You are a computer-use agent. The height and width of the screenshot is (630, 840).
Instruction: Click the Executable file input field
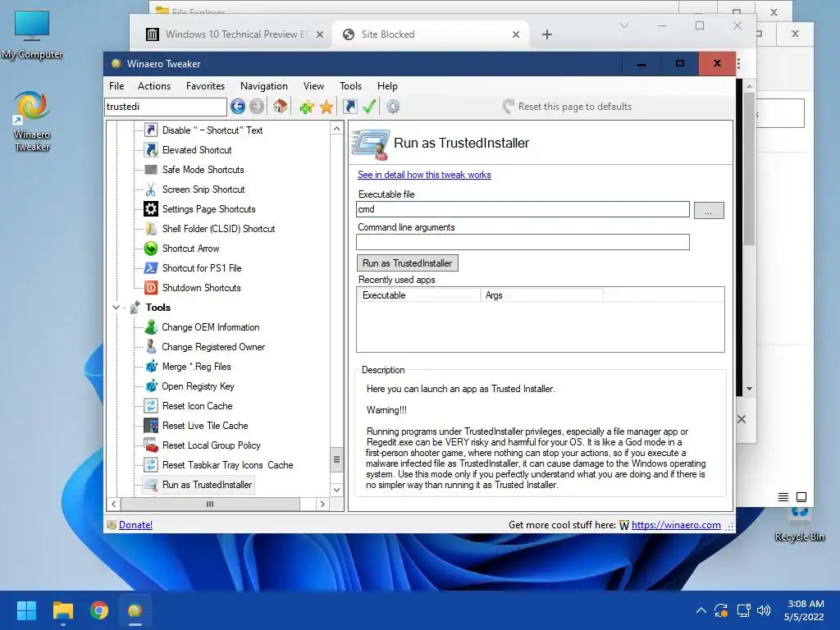(523, 209)
